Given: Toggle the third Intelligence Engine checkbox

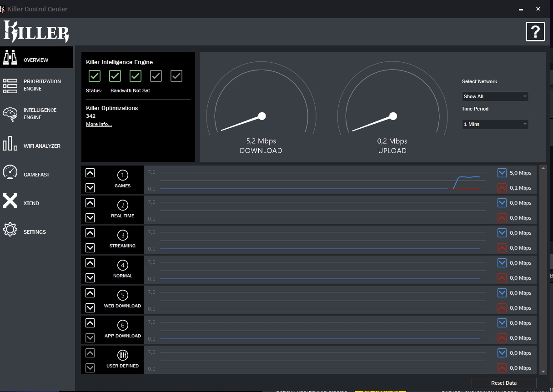Looking at the screenshot, I should tap(136, 76).
